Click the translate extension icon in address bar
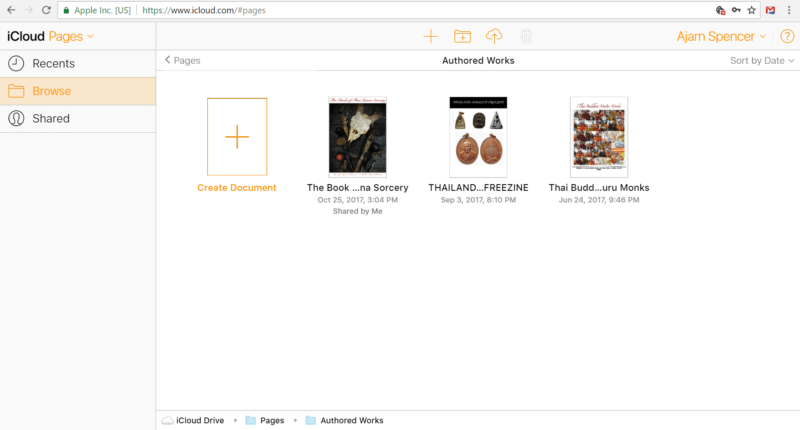 click(x=720, y=10)
